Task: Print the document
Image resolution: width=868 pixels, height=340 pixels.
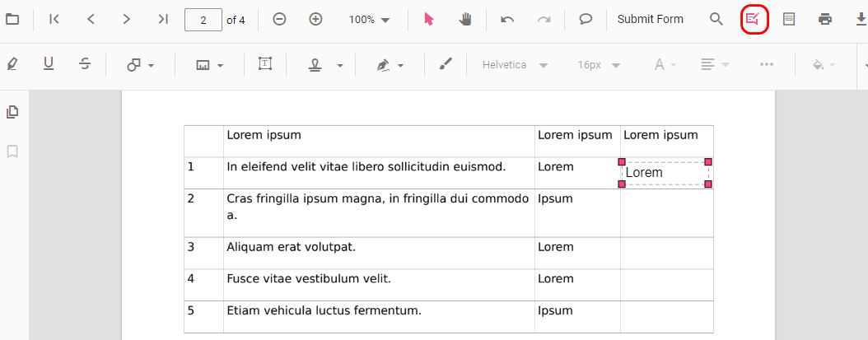Action: [x=825, y=20]
